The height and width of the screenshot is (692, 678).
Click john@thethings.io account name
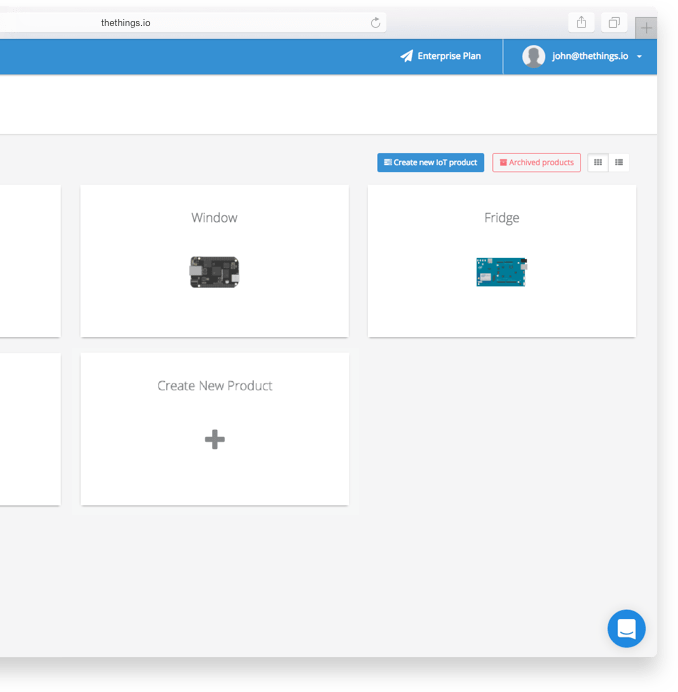[x=590, y=56]
